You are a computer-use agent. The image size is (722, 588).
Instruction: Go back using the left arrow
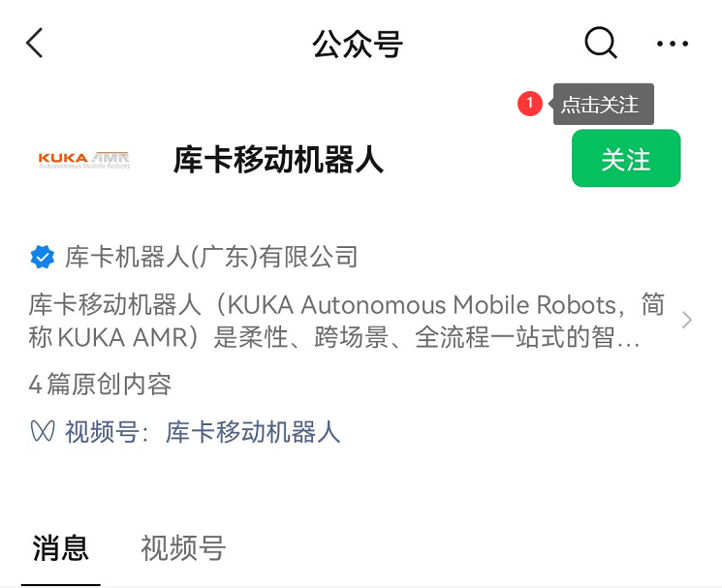(x=35, y=43)
